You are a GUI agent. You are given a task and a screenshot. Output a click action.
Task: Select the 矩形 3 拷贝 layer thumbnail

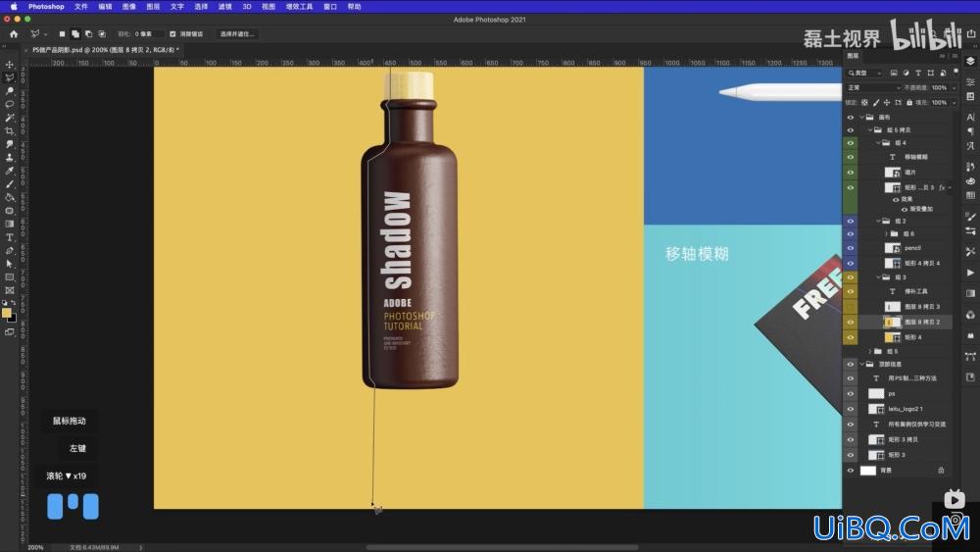tap(875, 439)
